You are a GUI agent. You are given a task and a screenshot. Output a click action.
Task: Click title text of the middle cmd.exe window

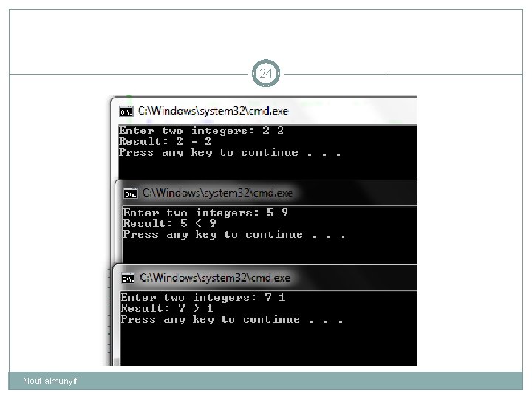pos(217,193)
